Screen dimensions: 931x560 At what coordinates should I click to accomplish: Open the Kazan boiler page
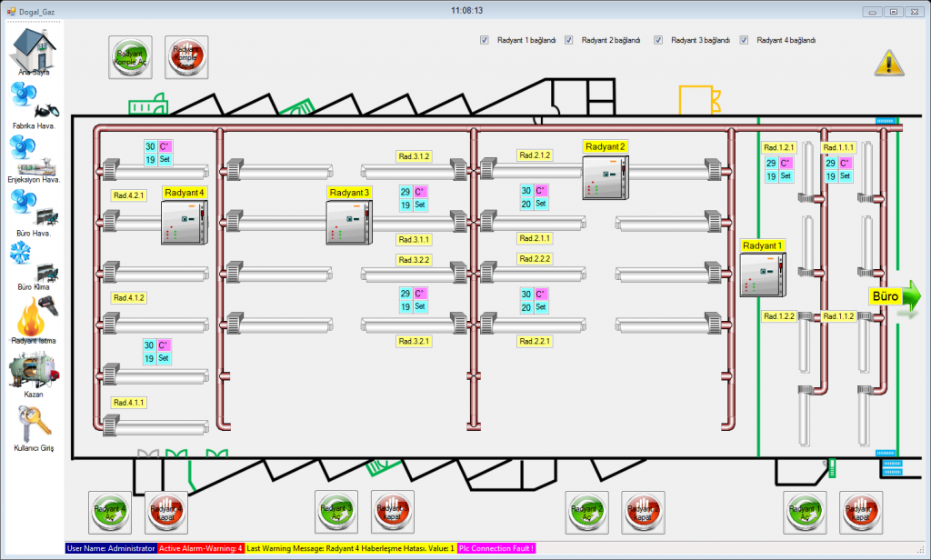click(33, 368)
